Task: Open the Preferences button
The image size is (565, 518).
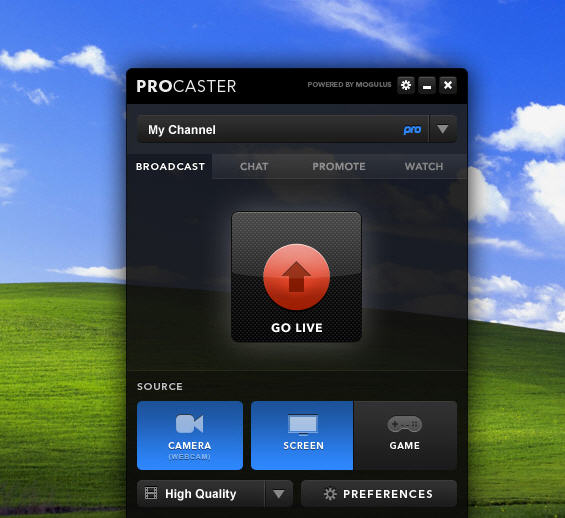Action: (x=379, y=494)
